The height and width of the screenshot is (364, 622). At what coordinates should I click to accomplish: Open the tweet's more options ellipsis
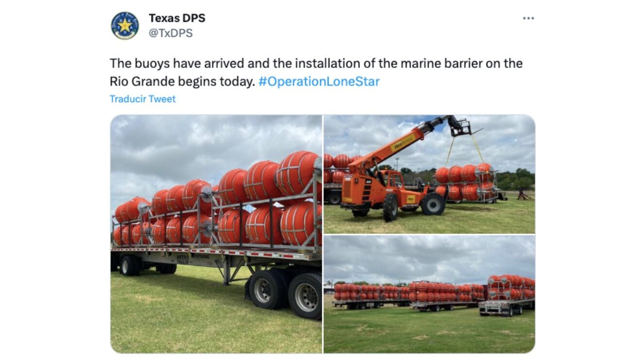pos(528,18)
